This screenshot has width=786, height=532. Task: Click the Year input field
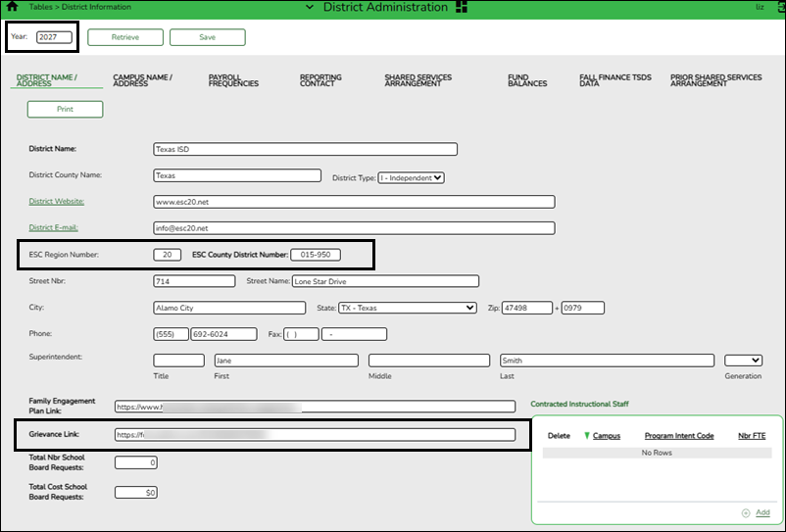point(54,37)
